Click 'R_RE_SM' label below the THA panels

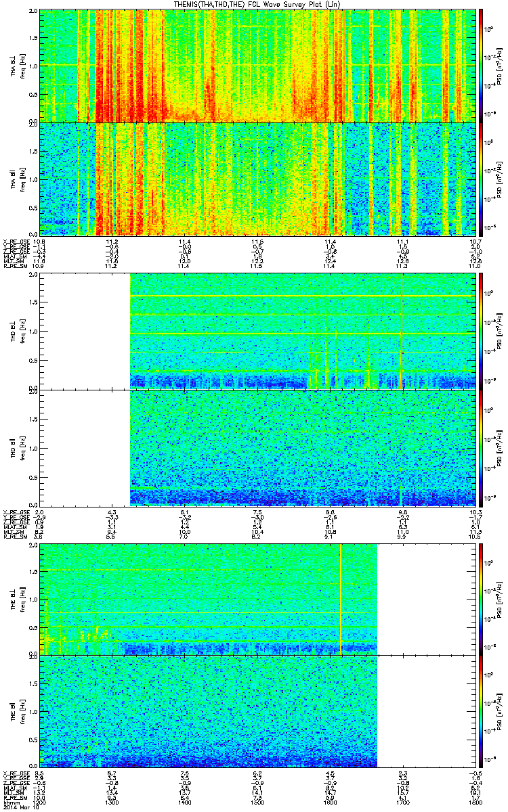click(15, 266)
